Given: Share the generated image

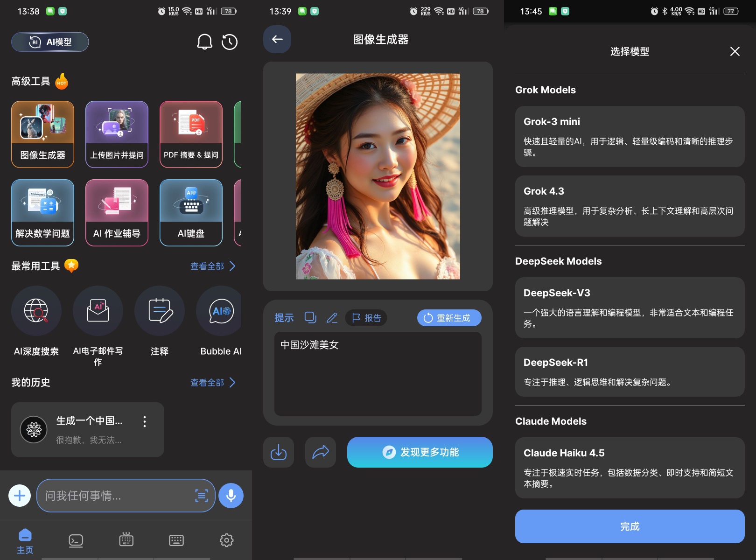Looking at the screenshot, I should (321, 452).
